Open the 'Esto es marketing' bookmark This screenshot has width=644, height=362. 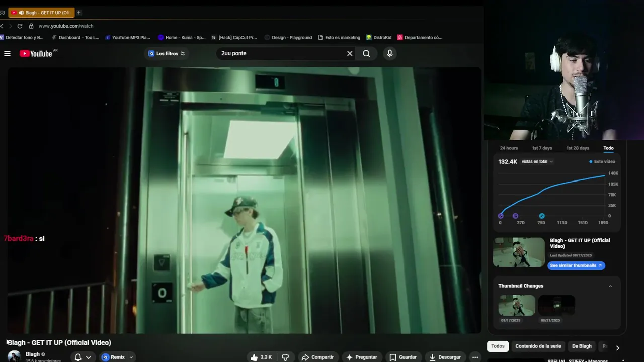pos(339,37)
